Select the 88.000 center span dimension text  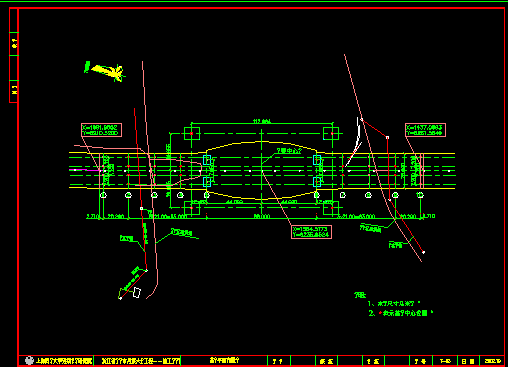(262, 217)
